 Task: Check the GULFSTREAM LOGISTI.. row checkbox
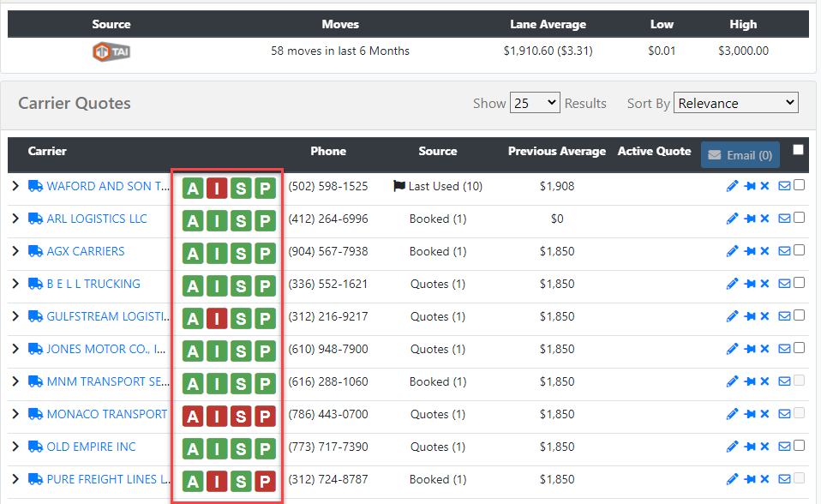(799, 315)
